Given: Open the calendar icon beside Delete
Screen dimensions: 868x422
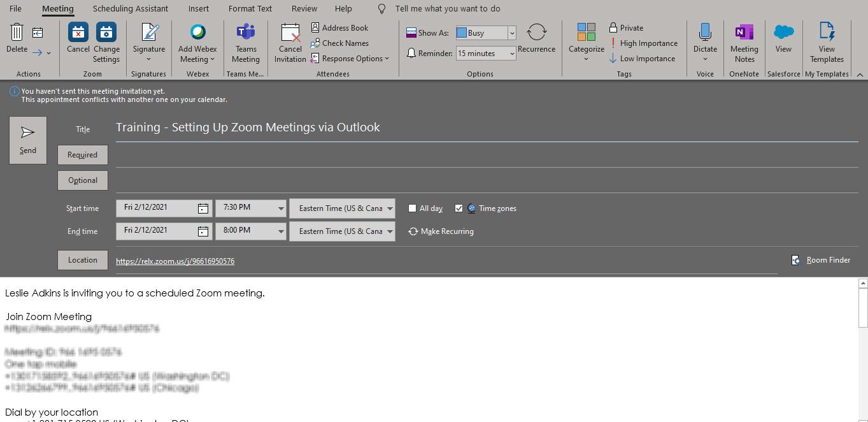Looking at the screenshot, I should click(38, 33).
